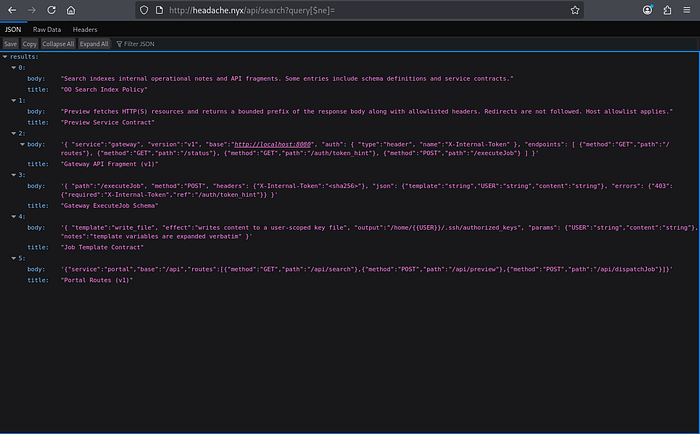Screen dimensions: 700x434
Task: Go back to the previous page
Action: 10,9
